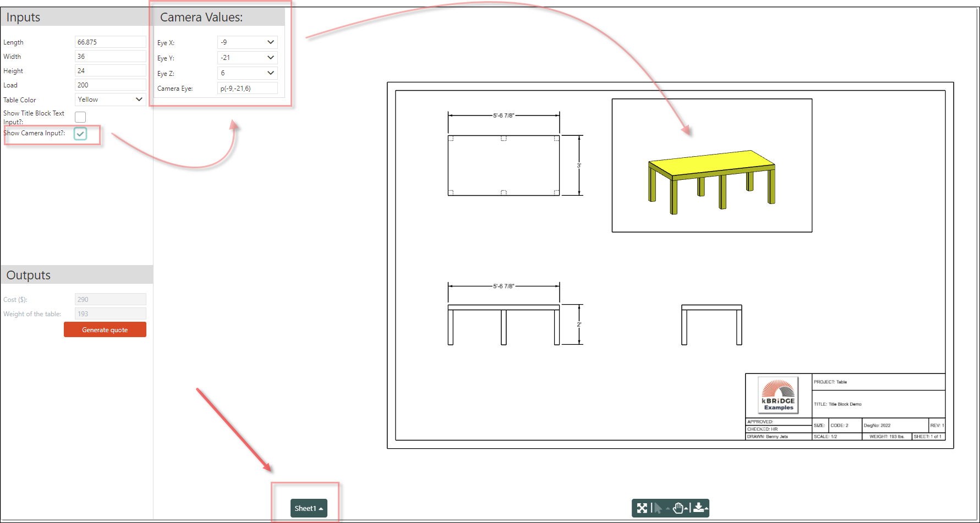Click the "PROJECT: Table" title block text
Viewport: 980px width, 523px height.
830,382
